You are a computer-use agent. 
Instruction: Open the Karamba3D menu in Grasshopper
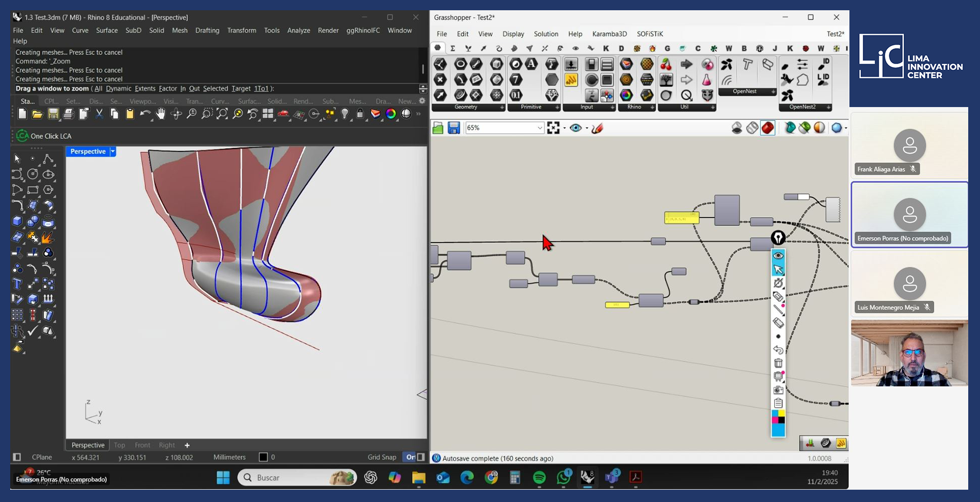tap(609, 34)
